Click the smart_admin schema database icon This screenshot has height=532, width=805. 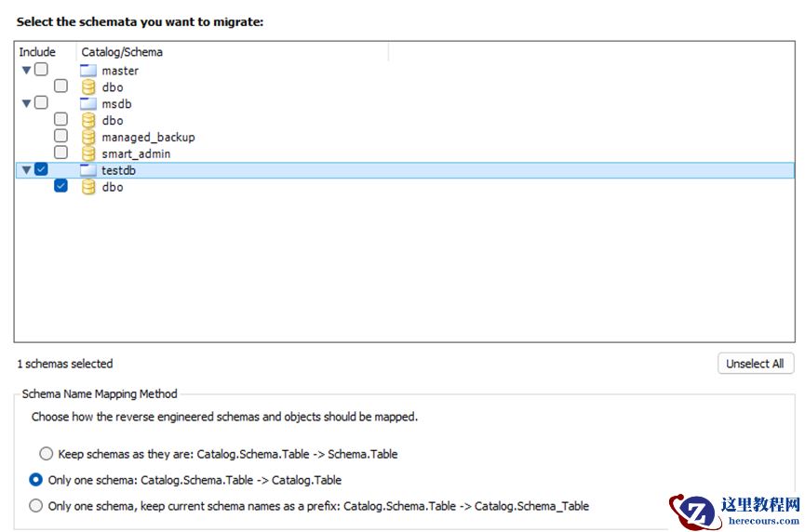(x=88, y=153)
